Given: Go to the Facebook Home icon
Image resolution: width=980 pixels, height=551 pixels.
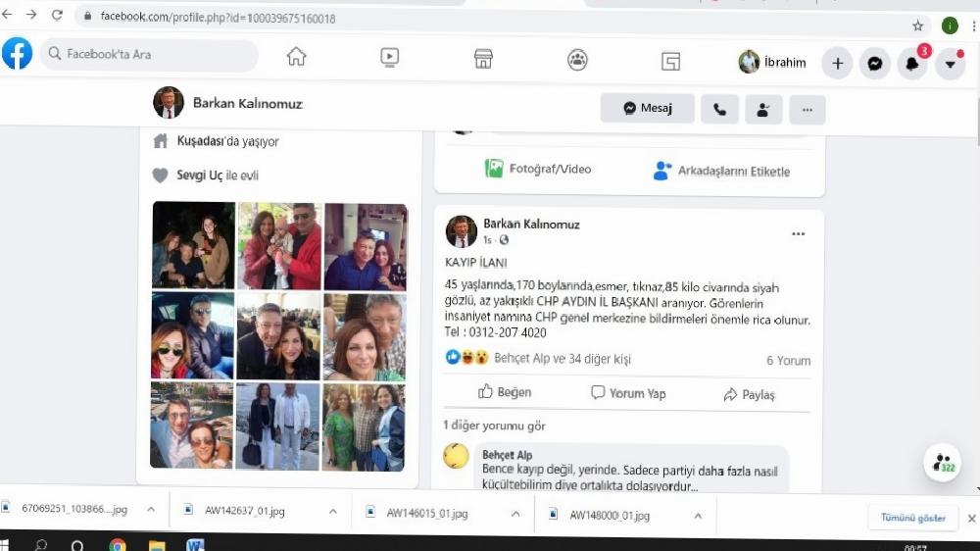Looking at the screenshot, I should (x=296, y=58).
